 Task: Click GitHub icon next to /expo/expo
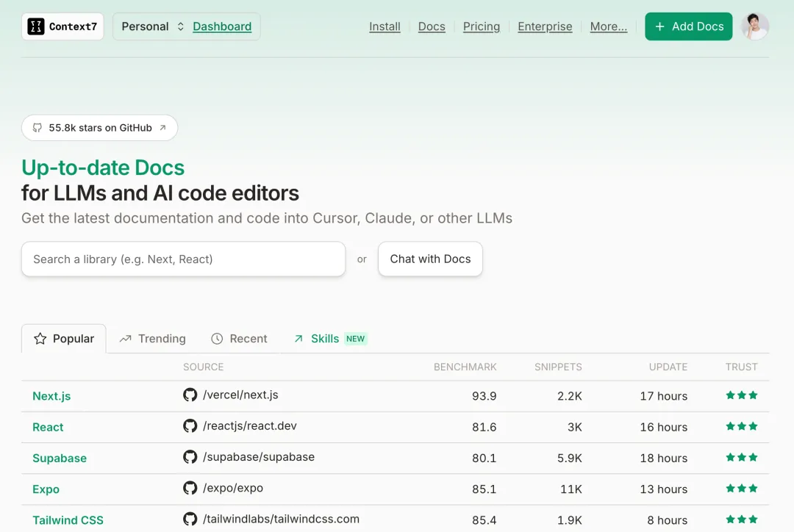[190, 488]
